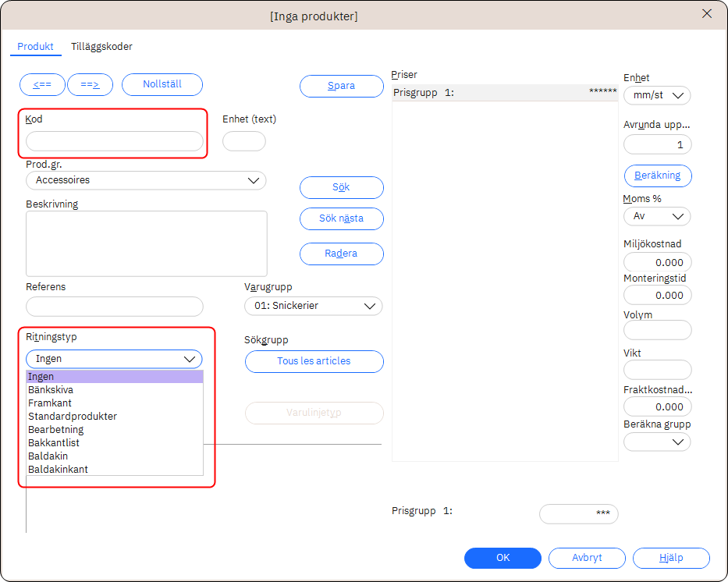Close the Inga produkter dialog window
Viewport: 728px width, 582px height.
pyautogui.click(x=707, y=14)
